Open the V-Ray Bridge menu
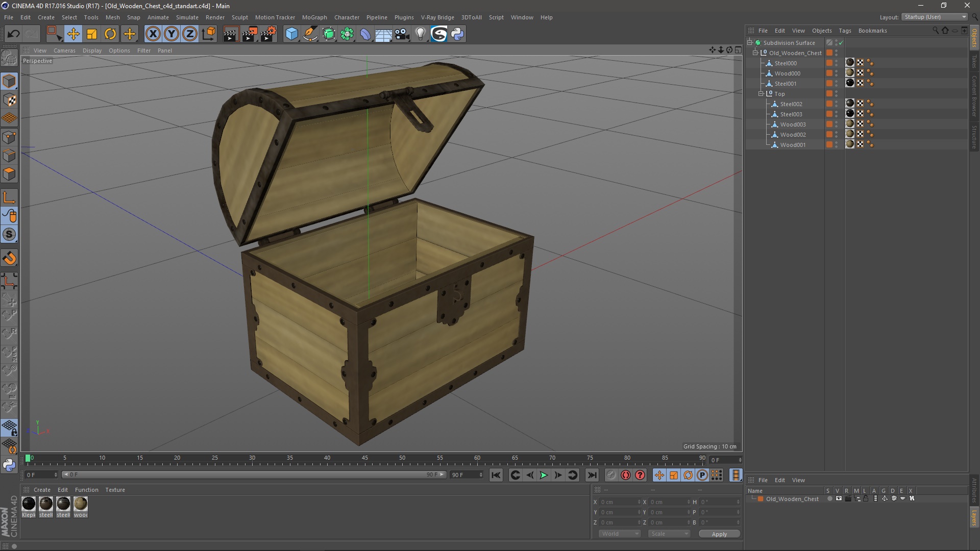This screenshot has height=551, width=980. (437, 17)
